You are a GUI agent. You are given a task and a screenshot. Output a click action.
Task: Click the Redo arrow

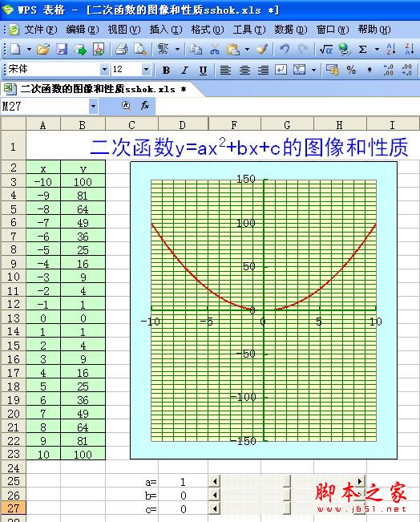click(303, 50)
